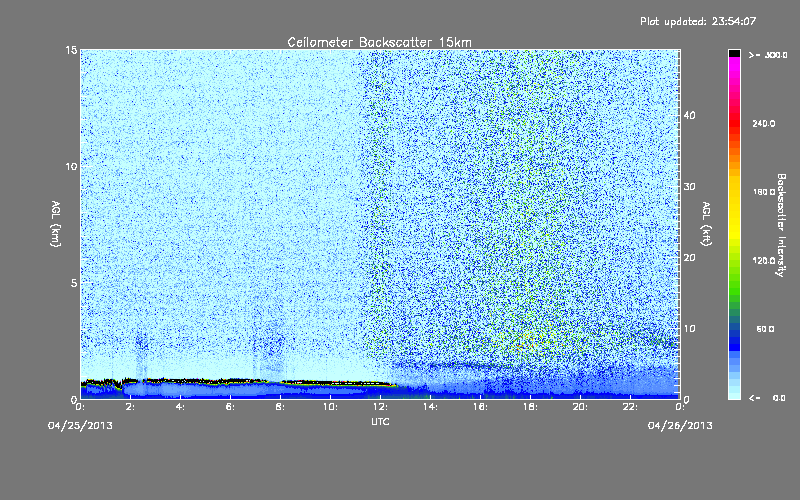Click the '2:' hour tick label
The width and height of the screenshot is (800, 500).
(x=131, y=407)
